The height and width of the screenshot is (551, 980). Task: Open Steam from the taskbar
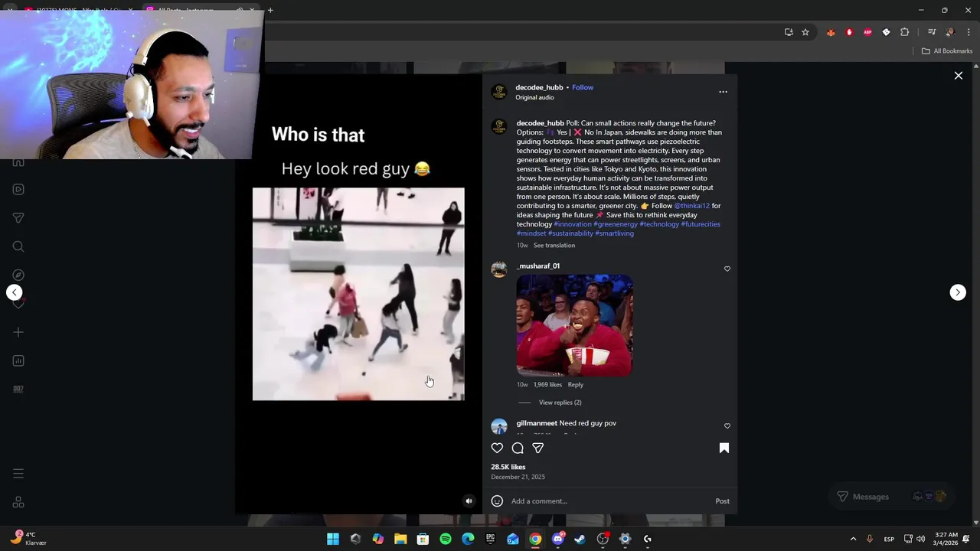point(580,539)
